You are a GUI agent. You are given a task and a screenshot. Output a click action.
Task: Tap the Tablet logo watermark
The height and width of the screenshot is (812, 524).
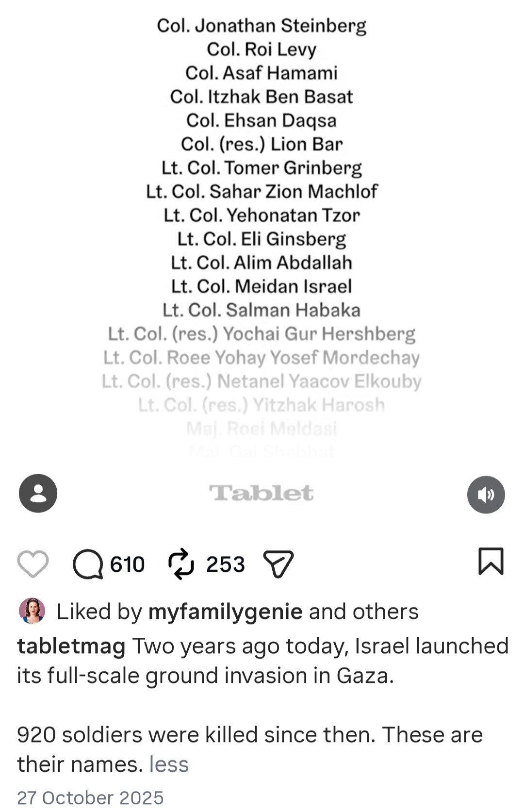click(x=262, y=493)
